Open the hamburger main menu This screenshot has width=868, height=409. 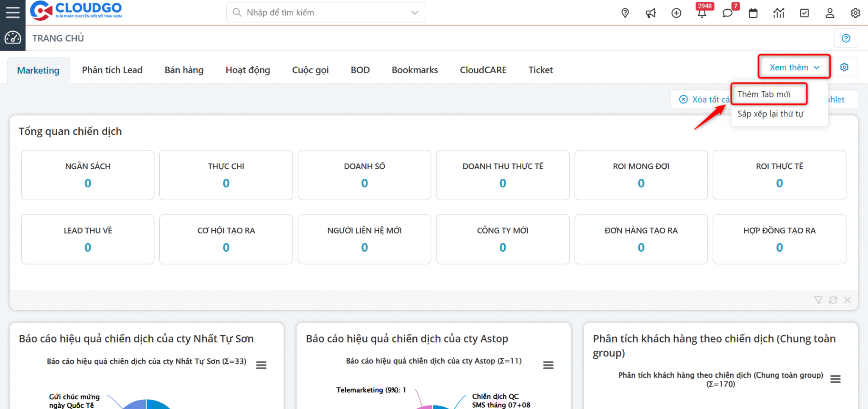13,12
